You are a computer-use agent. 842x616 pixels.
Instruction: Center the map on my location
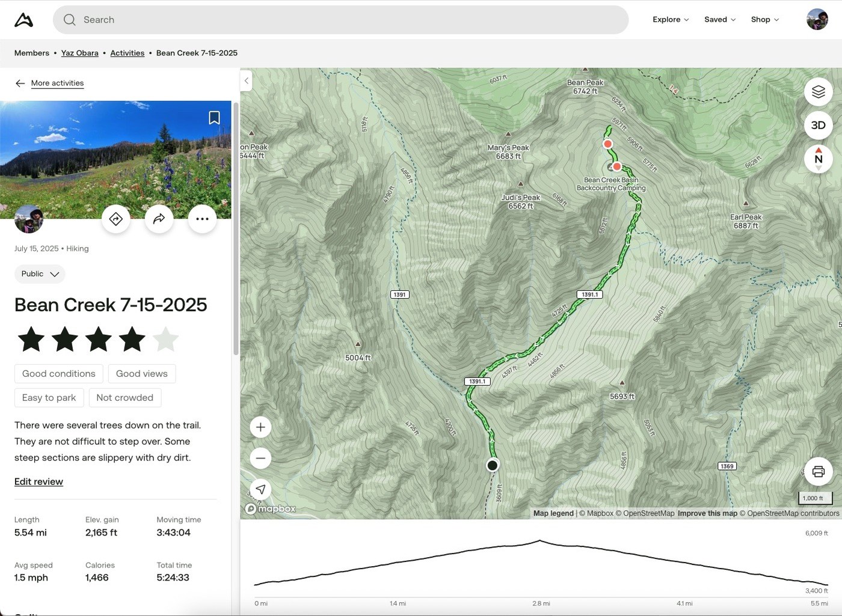pos(260,489)
